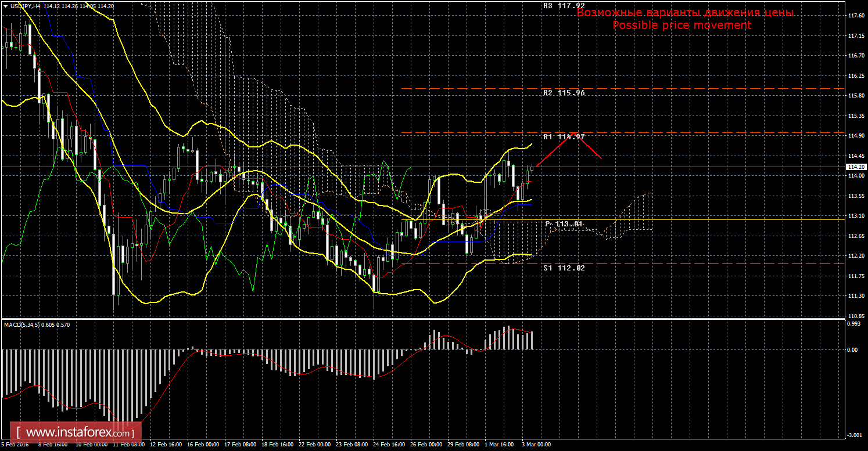868x451 pixels.
Task: Click the 114.90 price axis value
Action: tap(856, 136)
